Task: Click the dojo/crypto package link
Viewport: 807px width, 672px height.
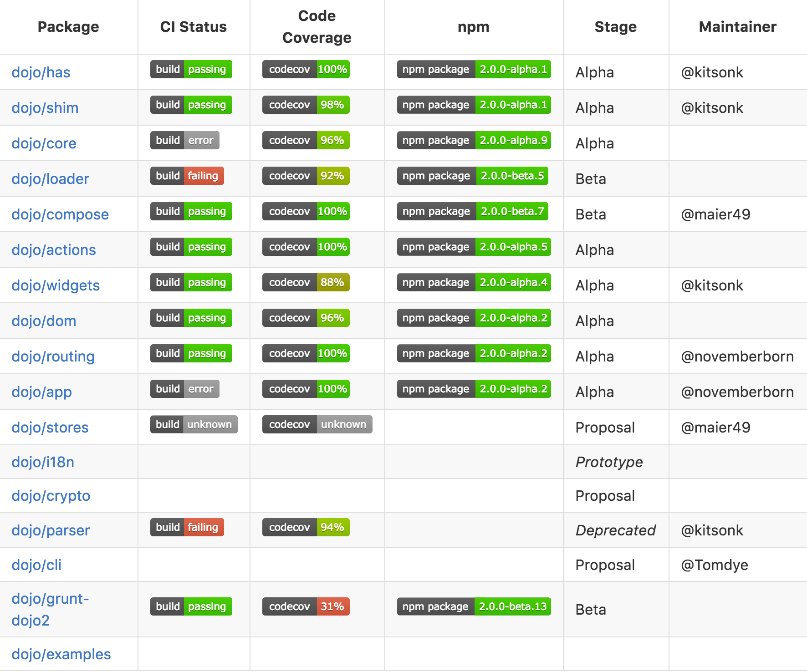Action: pos(51,496)
